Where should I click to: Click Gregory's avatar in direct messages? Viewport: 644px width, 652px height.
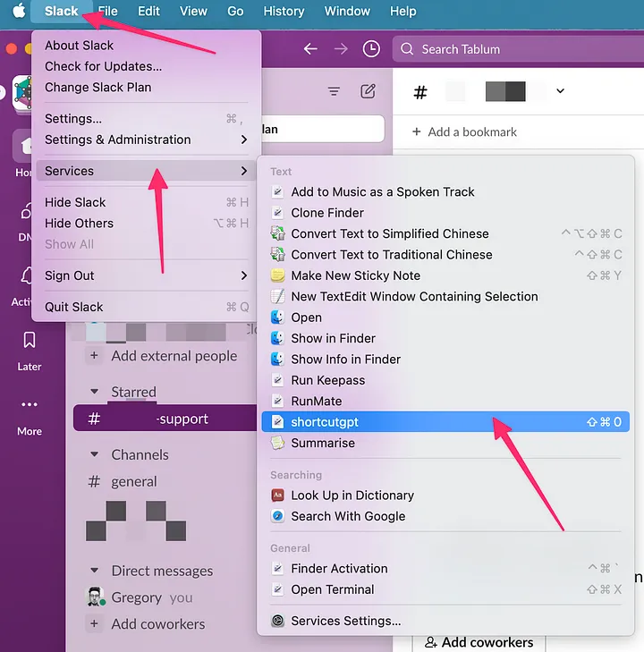pyautogui.click(x=95, y=597)
